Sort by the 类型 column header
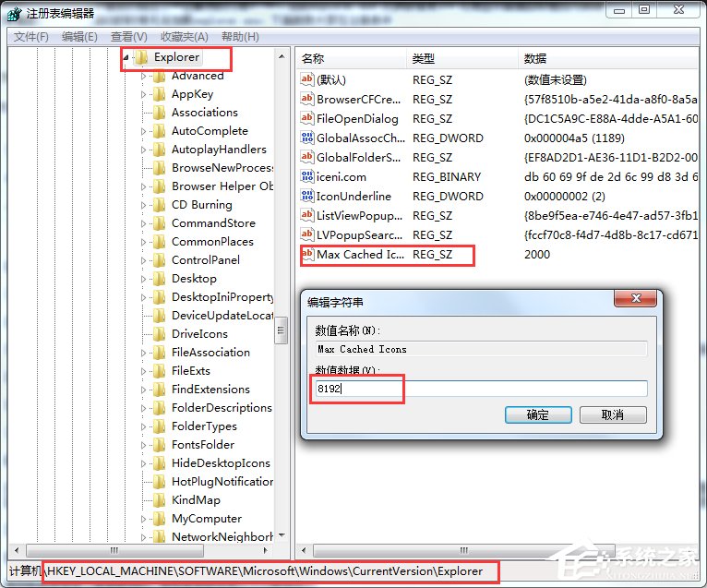The image size is (707, 588). [x=462, y=59]
